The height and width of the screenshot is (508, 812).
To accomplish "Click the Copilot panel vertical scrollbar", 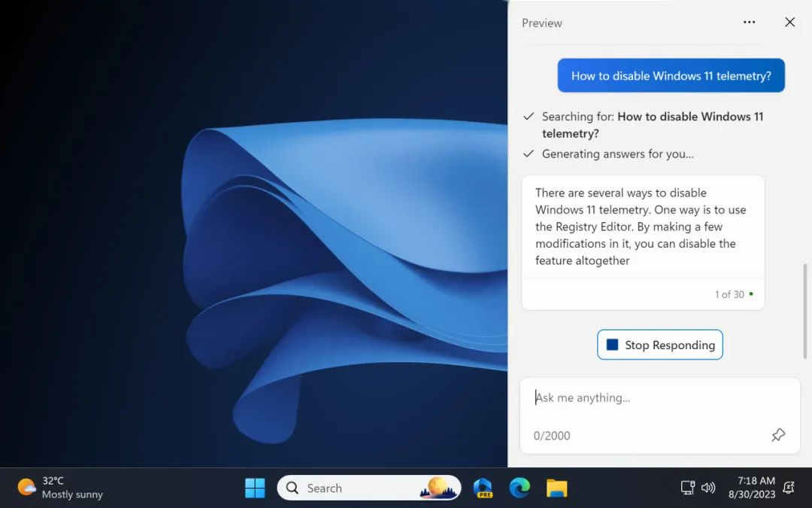I will pos(804,303).
